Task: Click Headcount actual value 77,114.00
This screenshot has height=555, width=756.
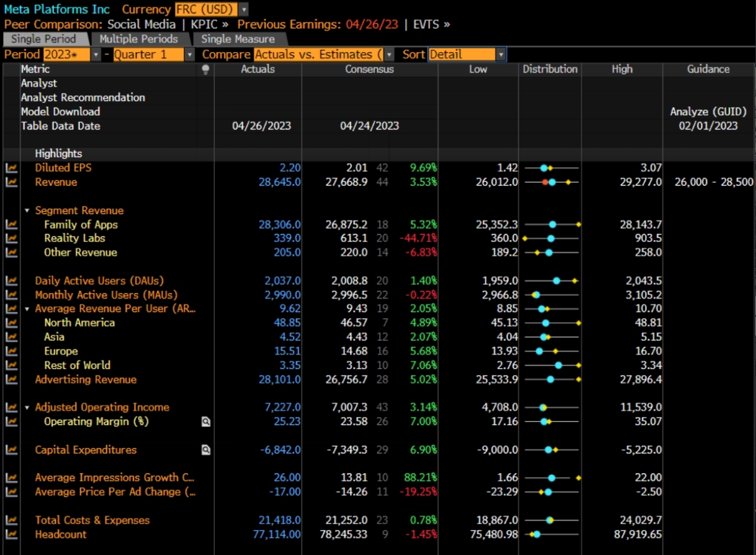Action: (277, 534)
